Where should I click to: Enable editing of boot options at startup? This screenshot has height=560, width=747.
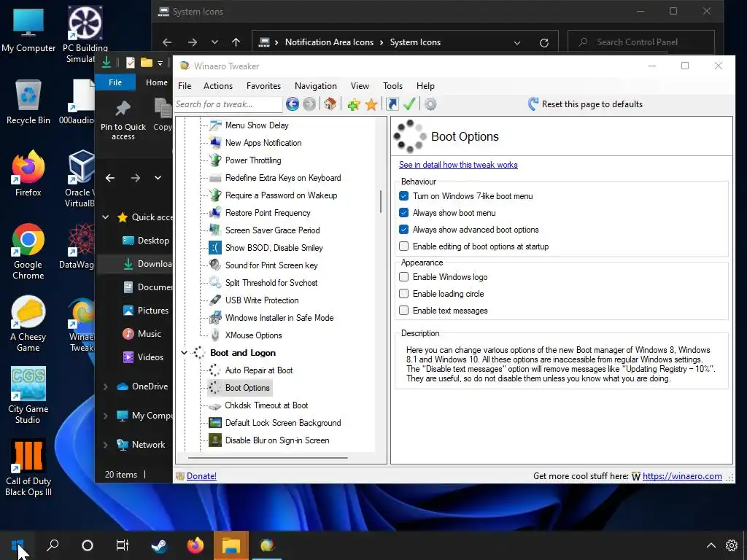(x=403, y=246)
